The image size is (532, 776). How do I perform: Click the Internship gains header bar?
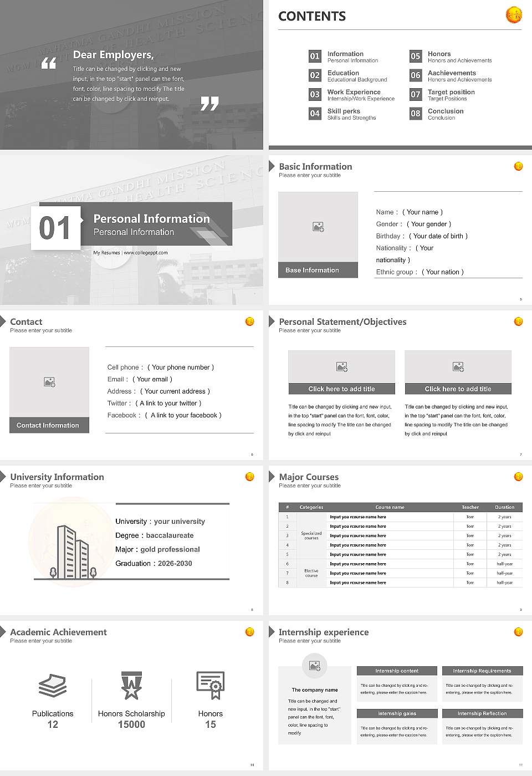[x=396, y=713]
